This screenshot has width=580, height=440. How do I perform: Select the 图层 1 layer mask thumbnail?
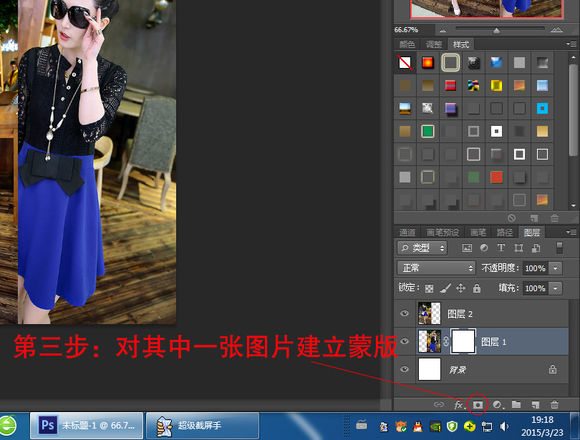pyautogui.click(x=463, y=341)
